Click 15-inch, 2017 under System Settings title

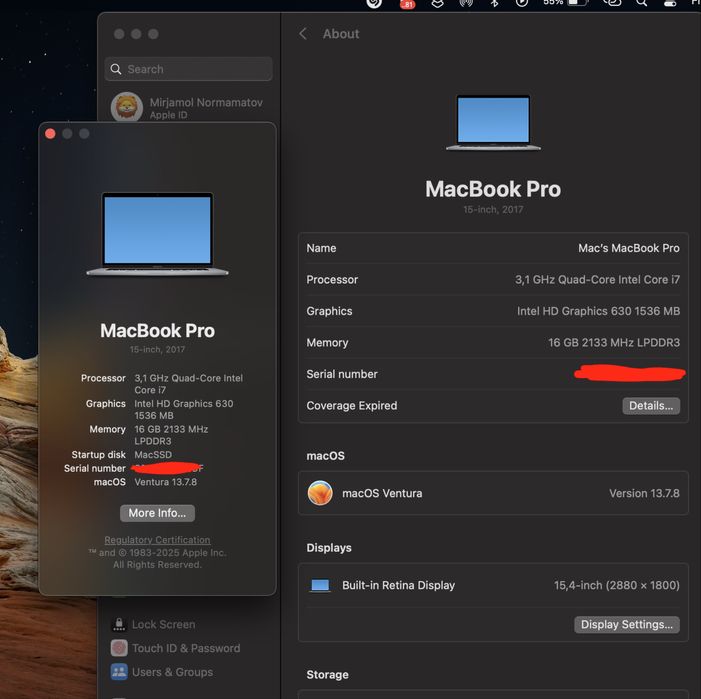(493, 209)
